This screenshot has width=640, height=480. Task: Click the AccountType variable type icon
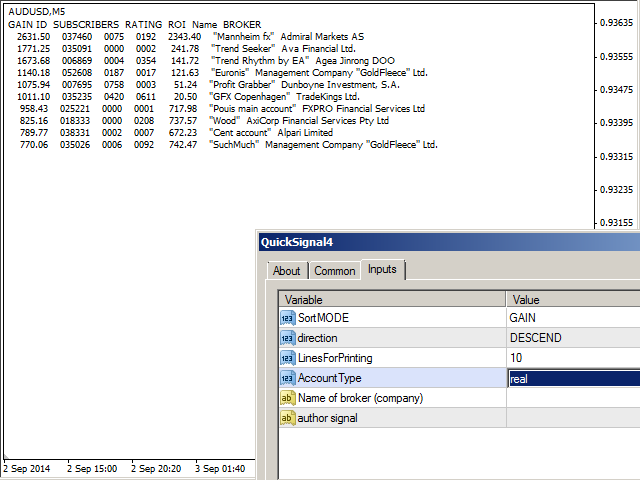(x=288, y=378)
